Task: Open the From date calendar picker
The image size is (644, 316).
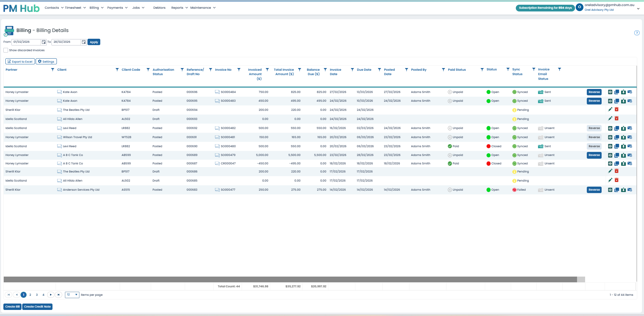Action: pos(44,42)
